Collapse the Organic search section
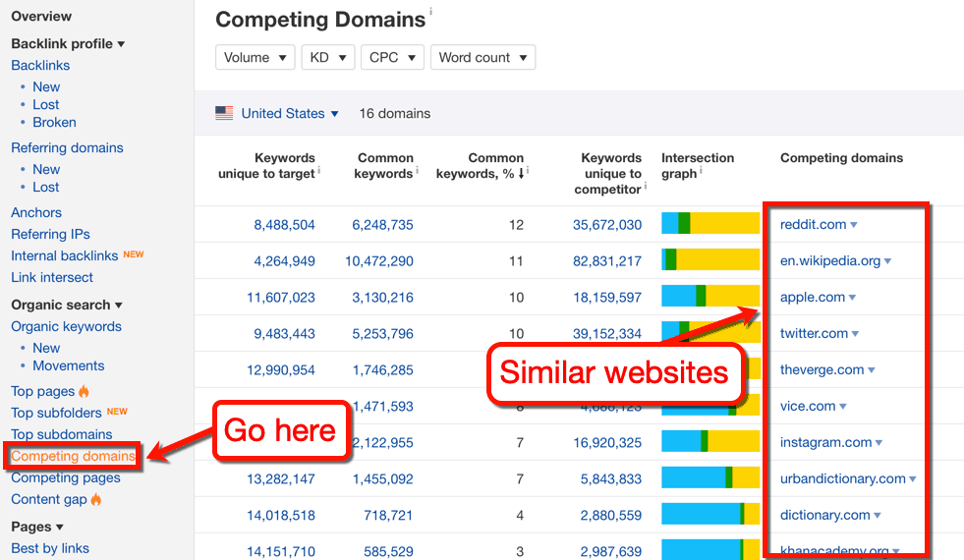Image resolution: width=964 pixels, height=560 pixels. coord(67,305)
